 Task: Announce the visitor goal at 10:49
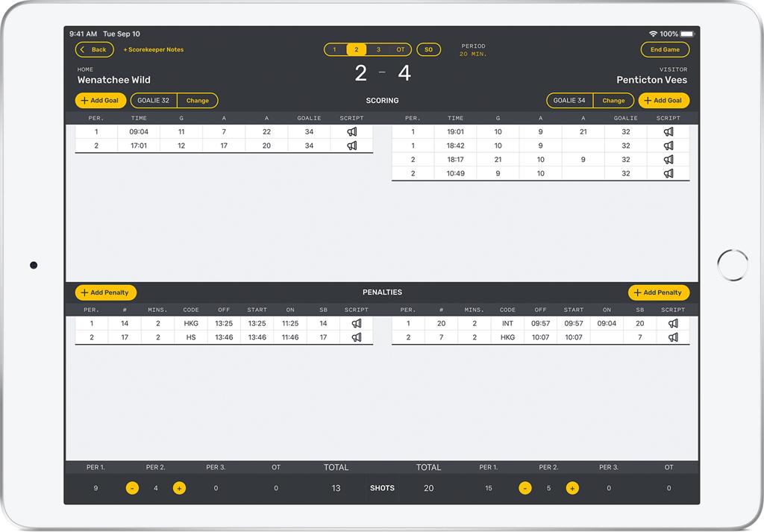(x=668, y=173)
